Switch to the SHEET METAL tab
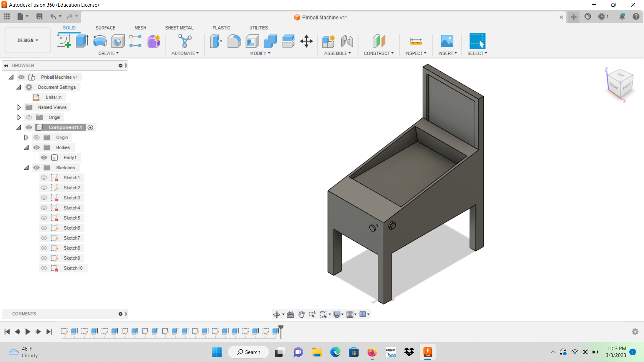The height and width of the screenshot is (362, 644). coord(179,28)
